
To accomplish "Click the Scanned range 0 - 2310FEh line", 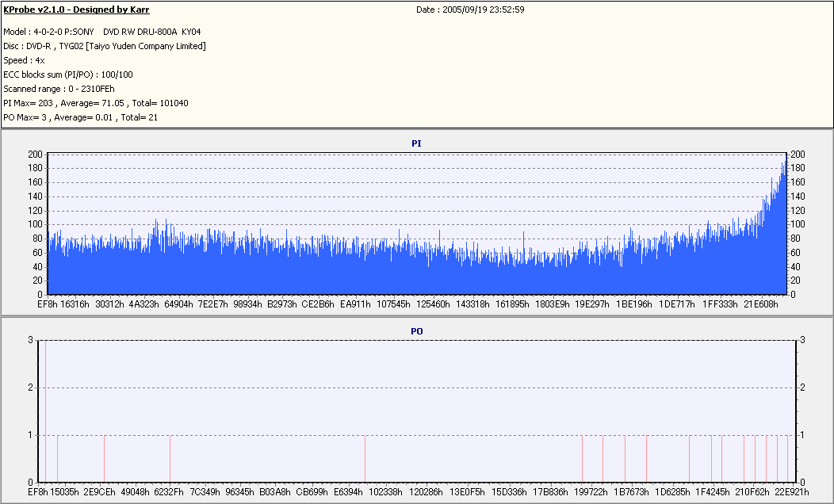I will [x=59, y=89].
